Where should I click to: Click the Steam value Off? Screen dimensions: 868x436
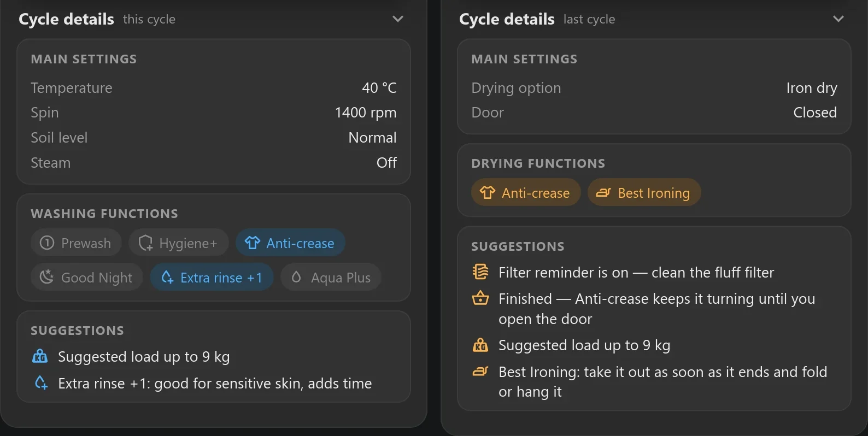pyautogui.click(x=386, y=163)
